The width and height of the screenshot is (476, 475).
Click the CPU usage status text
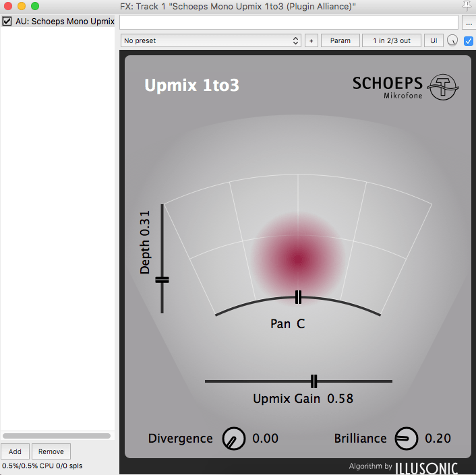coord(42,466)
